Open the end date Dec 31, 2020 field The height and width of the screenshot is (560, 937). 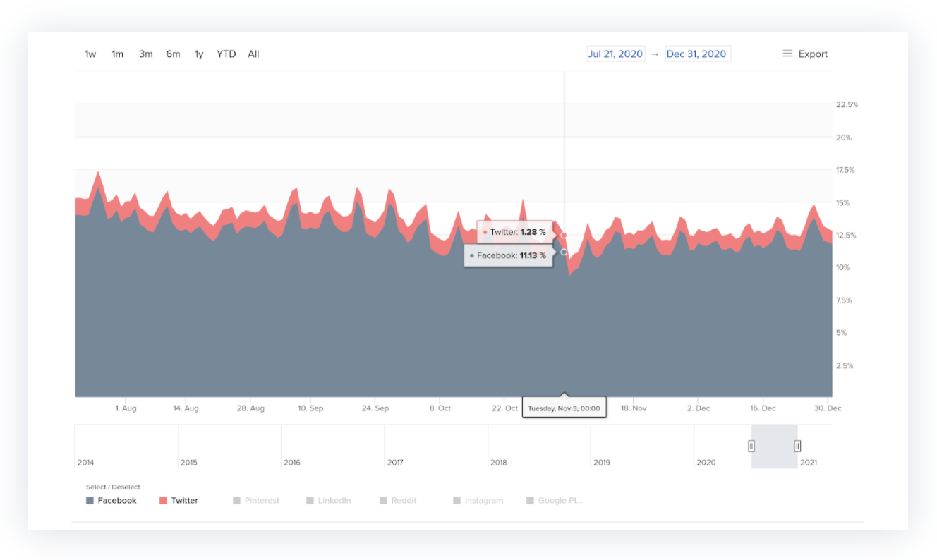[x=697, y=54]
